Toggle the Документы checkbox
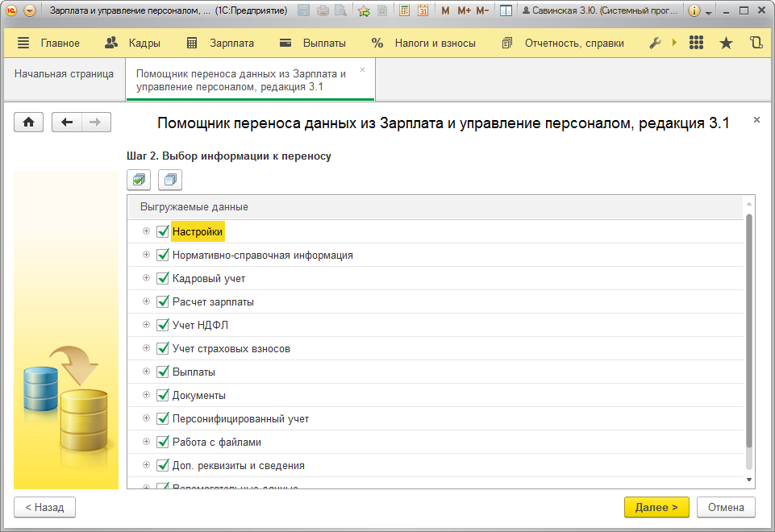 pyautogui.click(x=163, y=395)
